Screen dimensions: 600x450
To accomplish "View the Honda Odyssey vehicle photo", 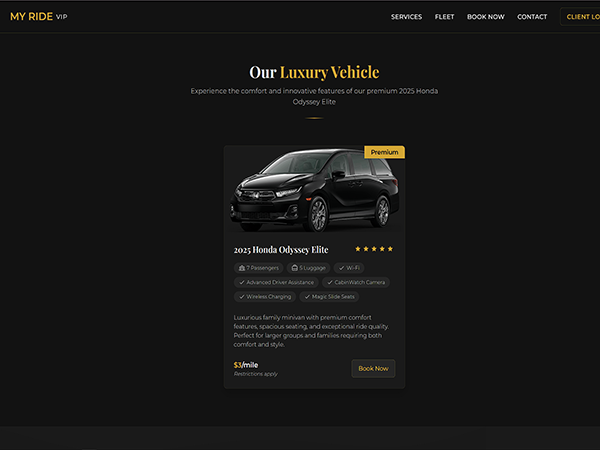I will 314,190.
